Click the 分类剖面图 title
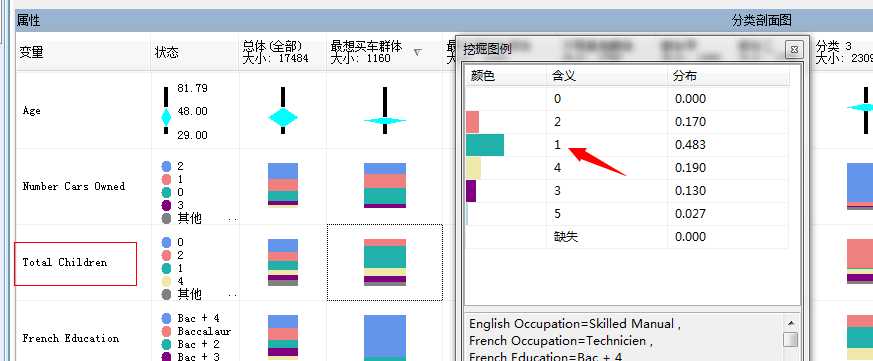This screenshot has height=361, width=873. coord(762,21)
